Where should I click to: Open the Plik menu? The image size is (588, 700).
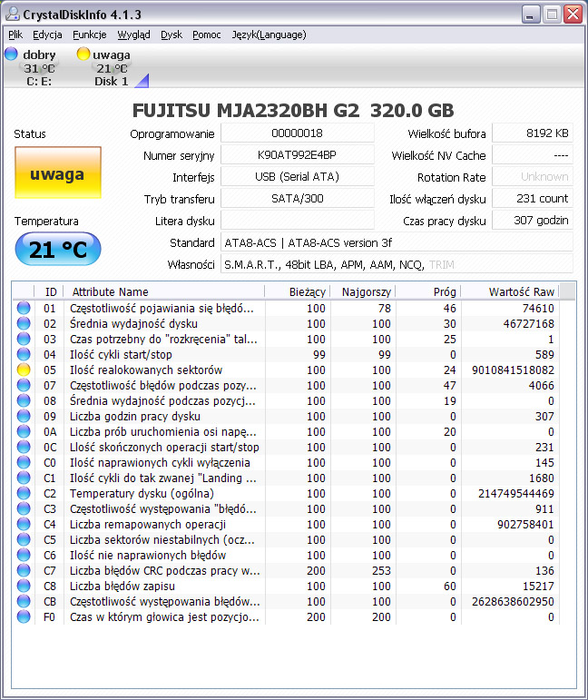15,35
